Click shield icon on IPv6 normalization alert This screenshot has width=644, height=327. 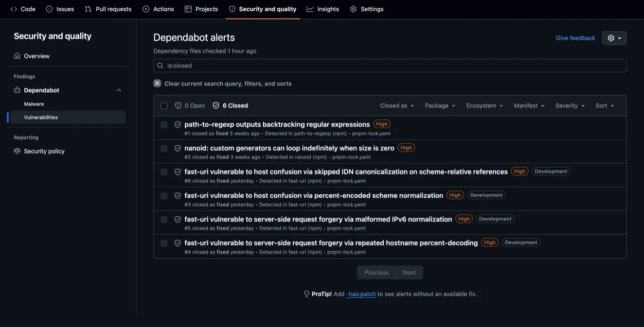(178, 220)
